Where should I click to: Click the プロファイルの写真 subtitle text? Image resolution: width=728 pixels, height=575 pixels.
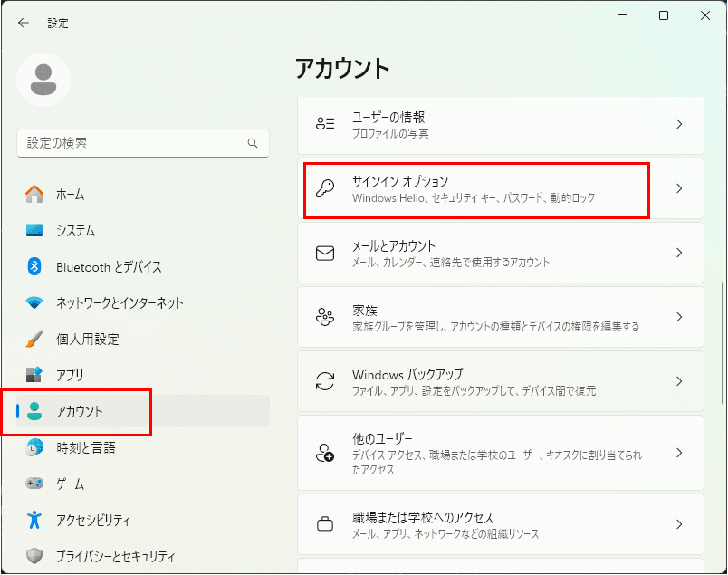click(390, 134)
